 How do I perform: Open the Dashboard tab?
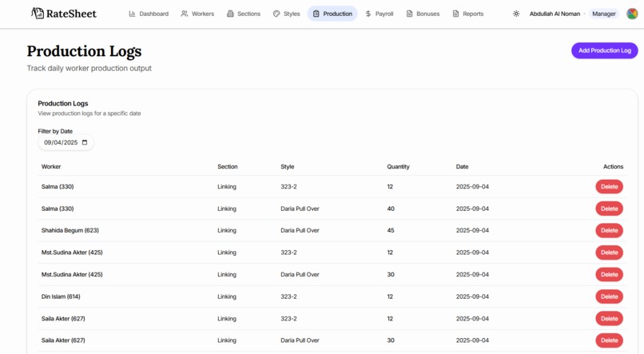(149, 14)
